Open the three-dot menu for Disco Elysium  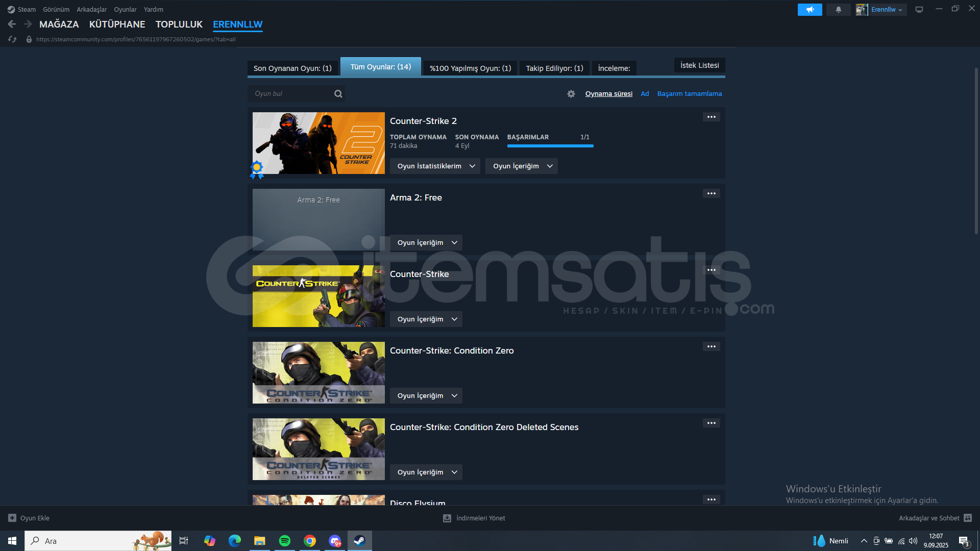click(x=711, y=499)
